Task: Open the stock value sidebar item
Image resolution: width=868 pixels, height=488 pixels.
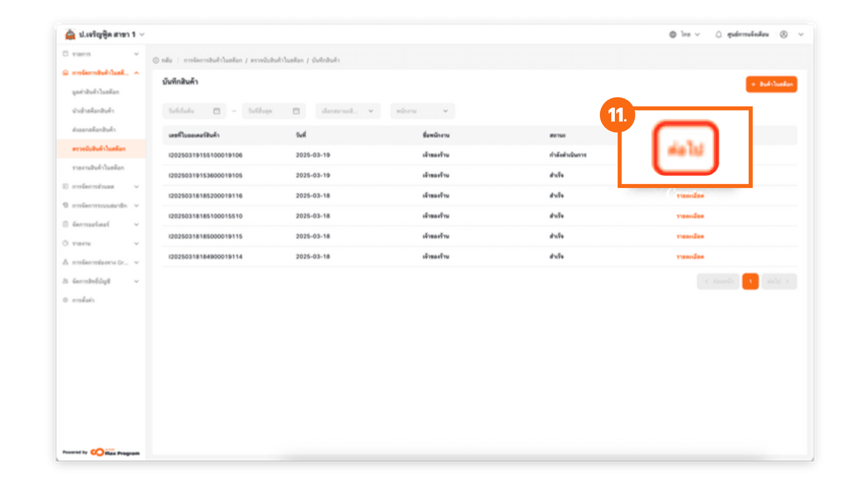Action: click(x=95, y=92)
